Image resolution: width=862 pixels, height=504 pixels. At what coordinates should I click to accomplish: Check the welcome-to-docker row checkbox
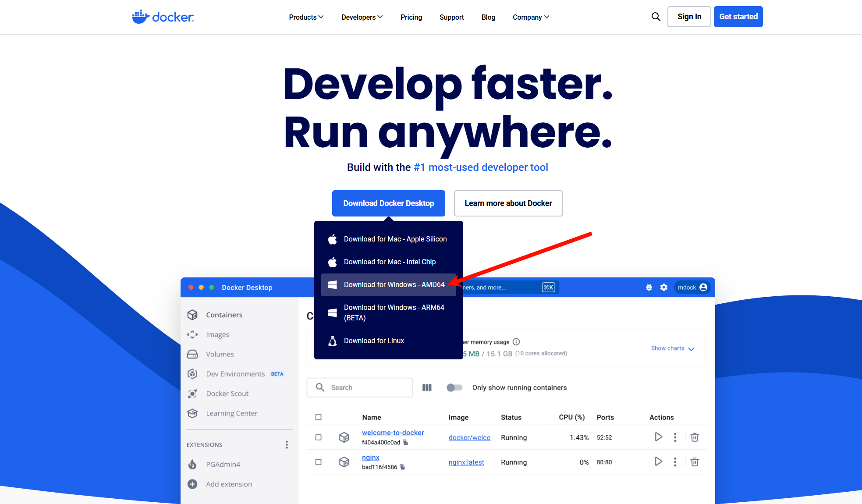(319, 437)
